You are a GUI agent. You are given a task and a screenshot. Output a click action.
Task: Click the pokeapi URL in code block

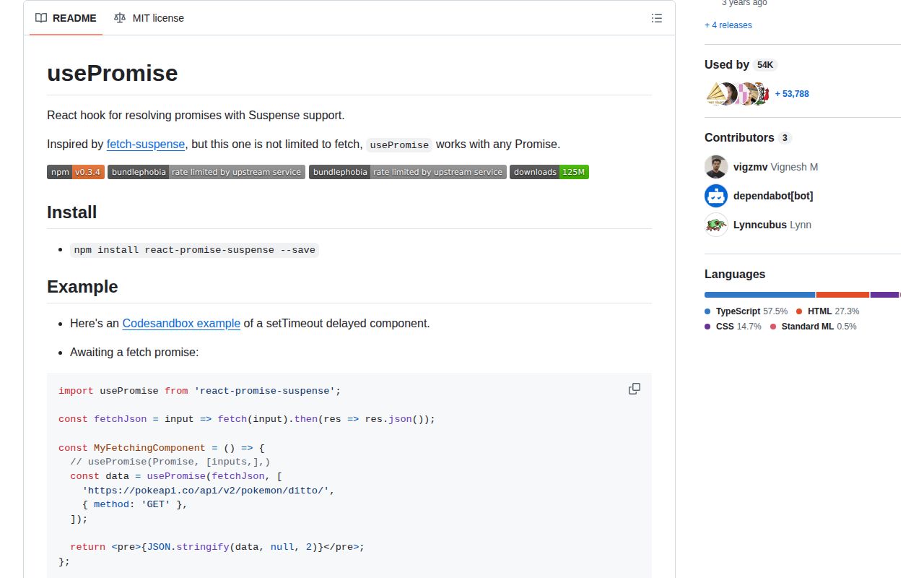206,491
